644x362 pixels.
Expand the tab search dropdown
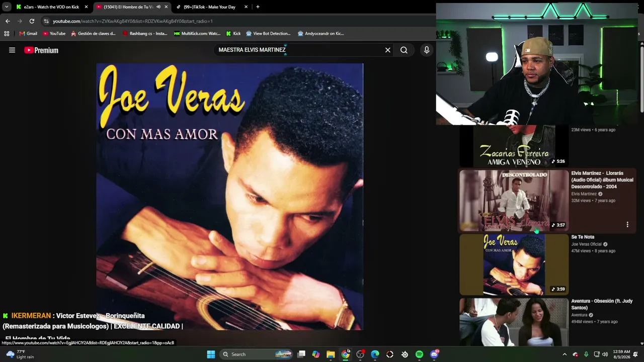pos(7,7)
